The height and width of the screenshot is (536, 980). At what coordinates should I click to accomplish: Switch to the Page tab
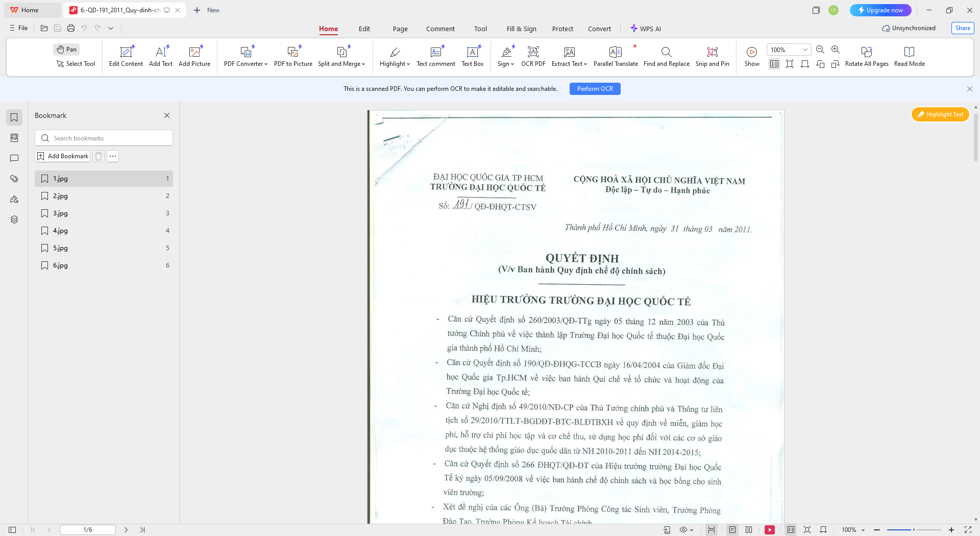click(400, 29)
